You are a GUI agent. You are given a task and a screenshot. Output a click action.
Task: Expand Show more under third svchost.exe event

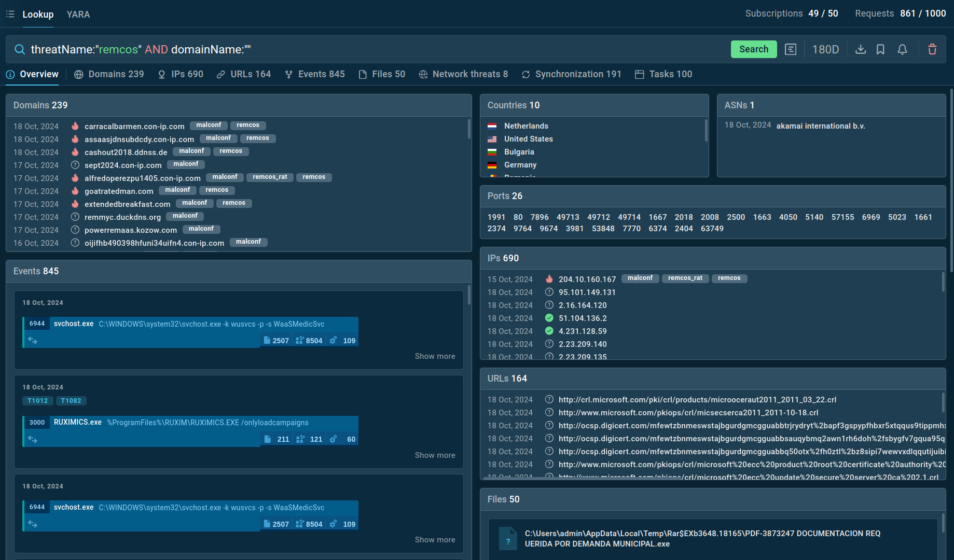pos(435,540)
